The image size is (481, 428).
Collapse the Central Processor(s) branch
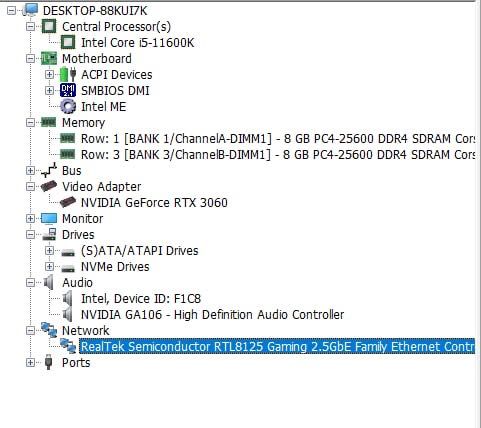[x=30, y=27]
